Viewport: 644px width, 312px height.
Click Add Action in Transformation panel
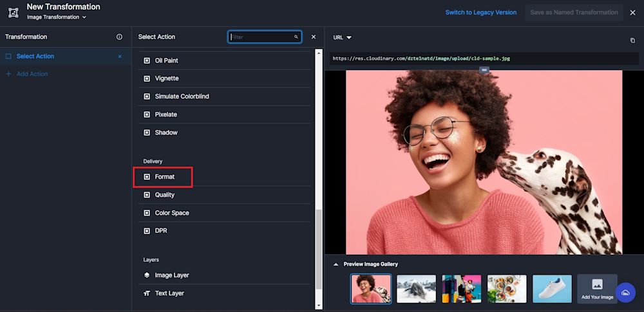(x=32, y=74)
